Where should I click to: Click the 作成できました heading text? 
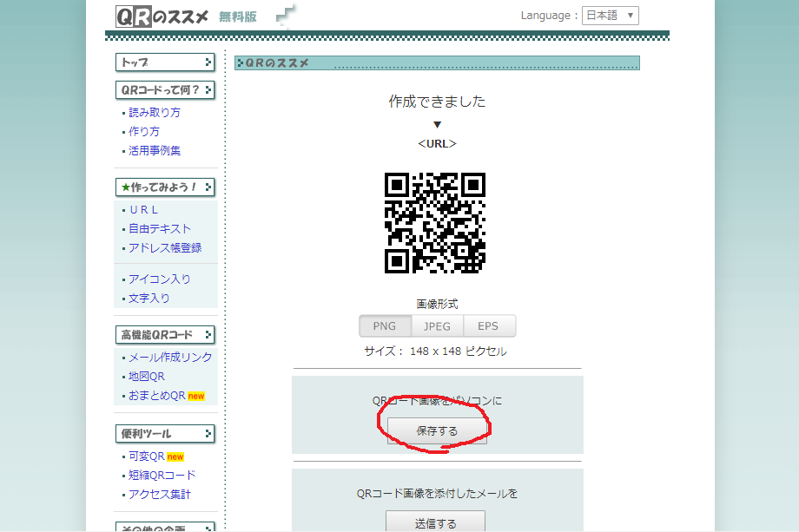437,102
